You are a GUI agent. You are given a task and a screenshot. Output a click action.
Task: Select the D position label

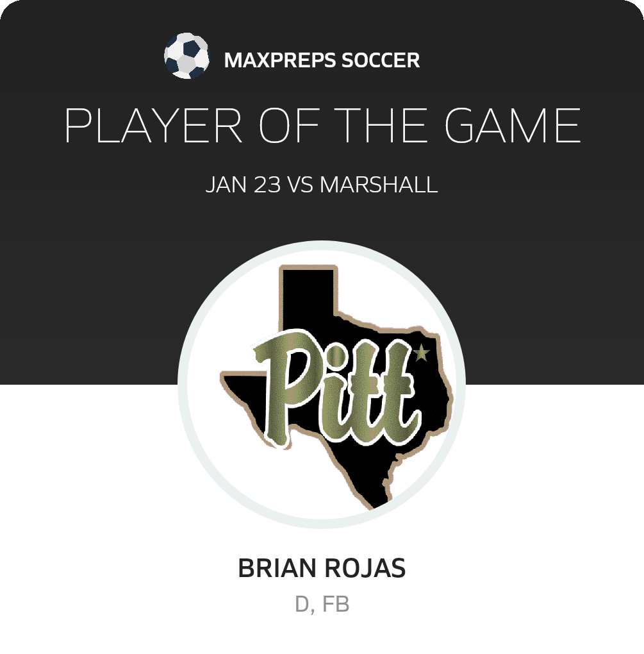coord(302,605)
